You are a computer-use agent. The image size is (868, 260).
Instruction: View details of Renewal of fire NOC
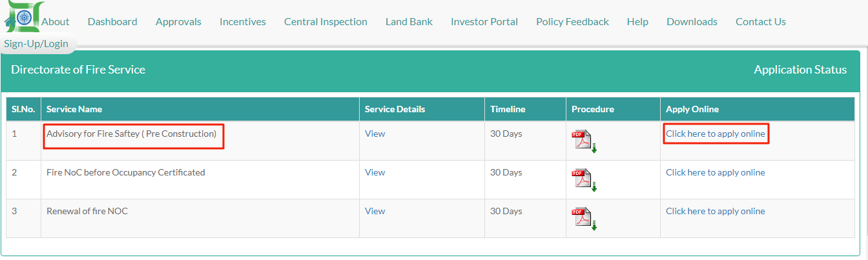click(375, 211)
